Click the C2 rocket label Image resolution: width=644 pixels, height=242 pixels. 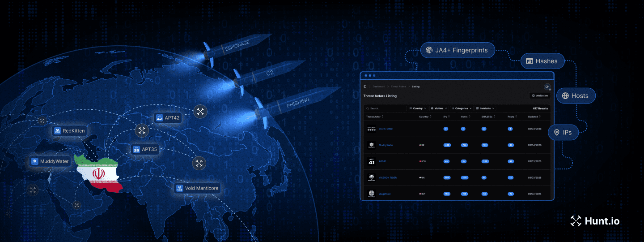tap(270, 74)
